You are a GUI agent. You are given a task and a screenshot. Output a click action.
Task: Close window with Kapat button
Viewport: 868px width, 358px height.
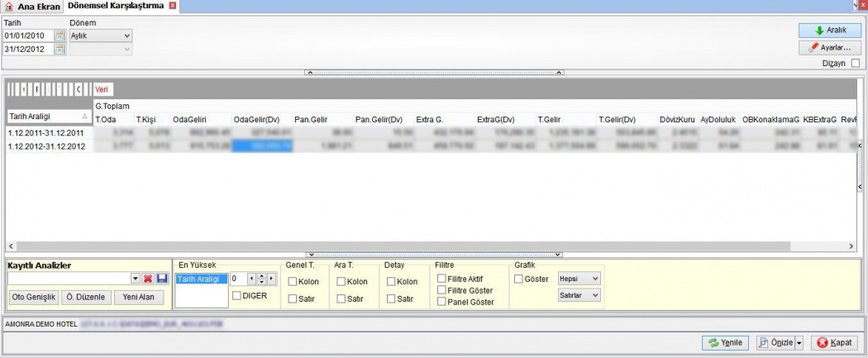(834, 343)
